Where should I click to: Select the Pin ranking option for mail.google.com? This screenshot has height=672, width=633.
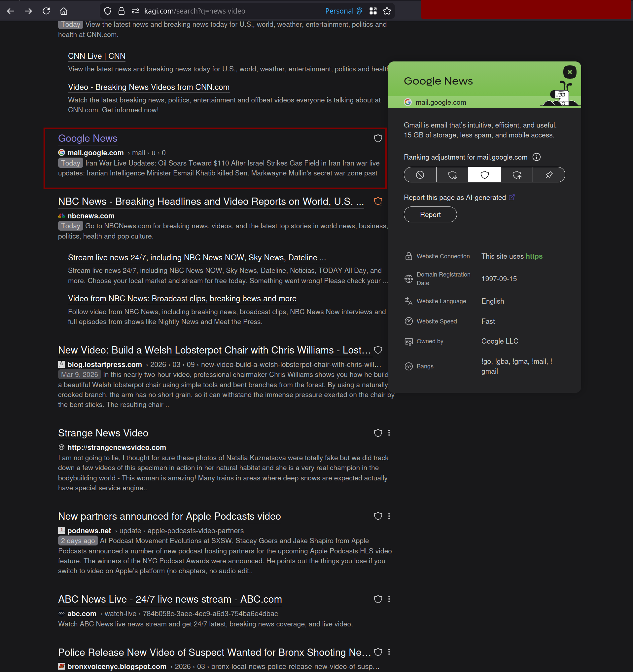point(549,175)
